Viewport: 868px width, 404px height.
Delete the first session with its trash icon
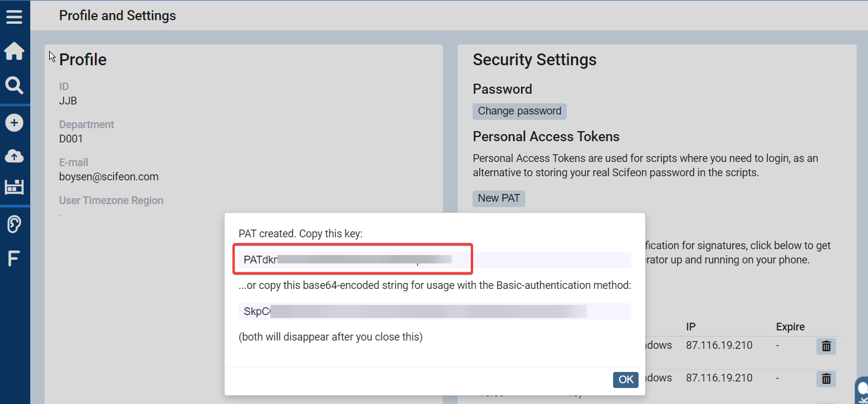point(826,346)
